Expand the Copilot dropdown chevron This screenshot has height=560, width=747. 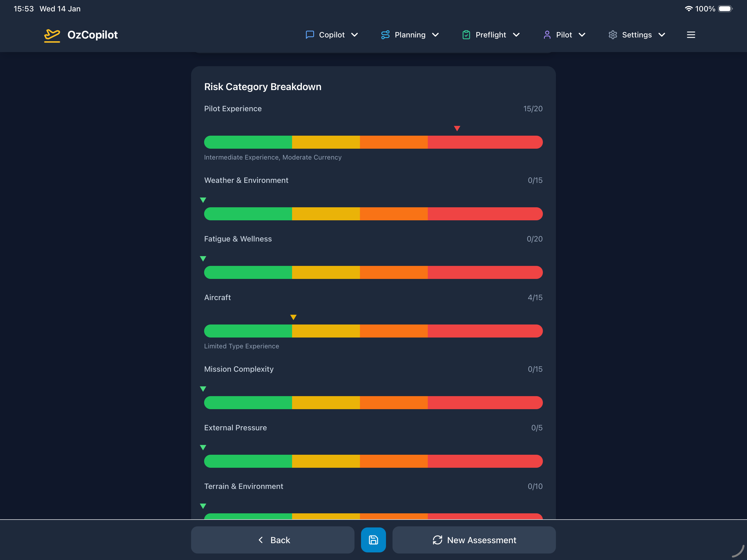[x=355, y=35]
